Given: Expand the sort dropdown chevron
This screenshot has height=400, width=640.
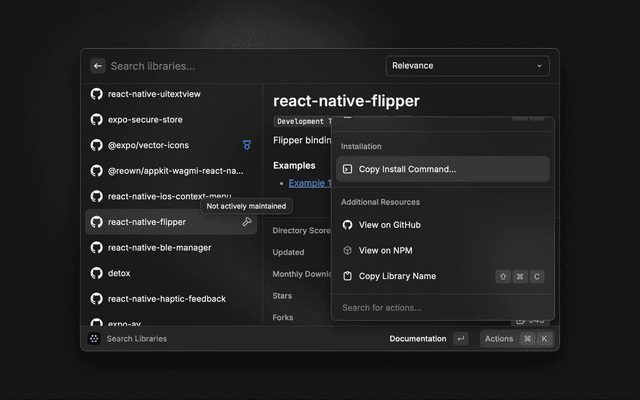Looking at the screenshot, I should (540, 66).
